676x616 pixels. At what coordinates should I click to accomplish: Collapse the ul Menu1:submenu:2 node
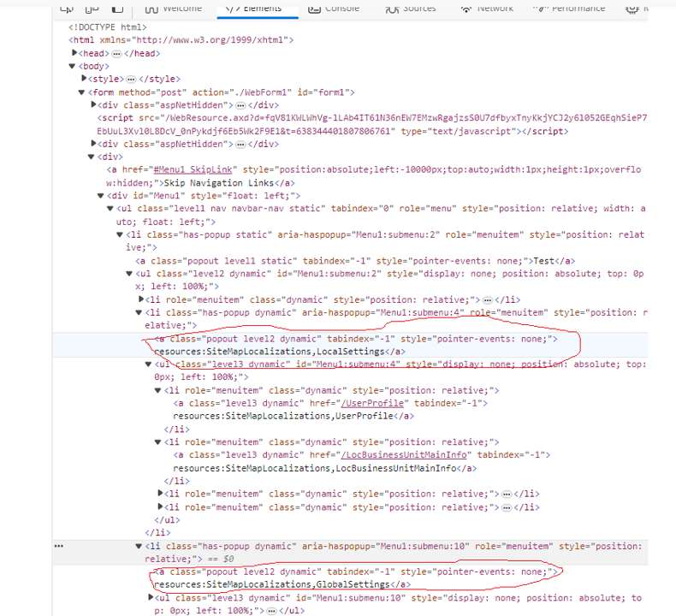click(129, 273)
